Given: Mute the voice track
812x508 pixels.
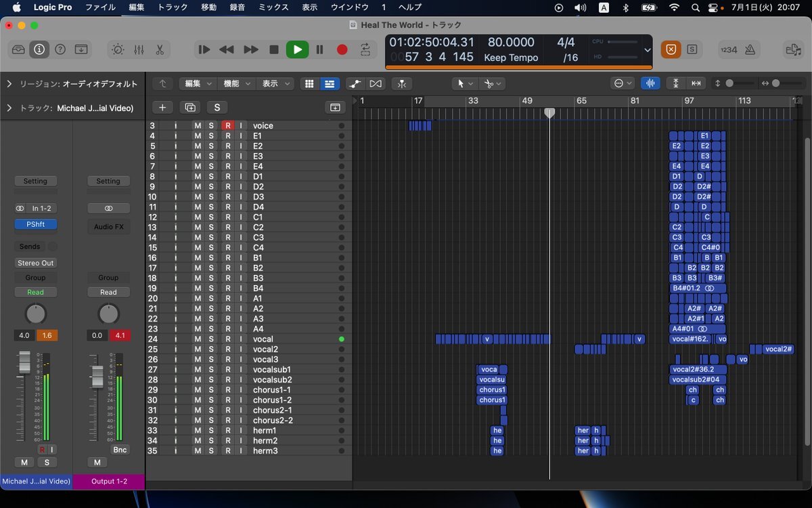Looking at the screenshot, I should 198,126.
